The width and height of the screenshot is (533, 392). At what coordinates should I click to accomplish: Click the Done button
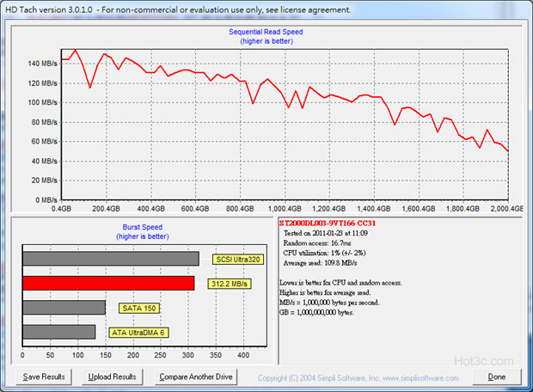tap(496, 377)
